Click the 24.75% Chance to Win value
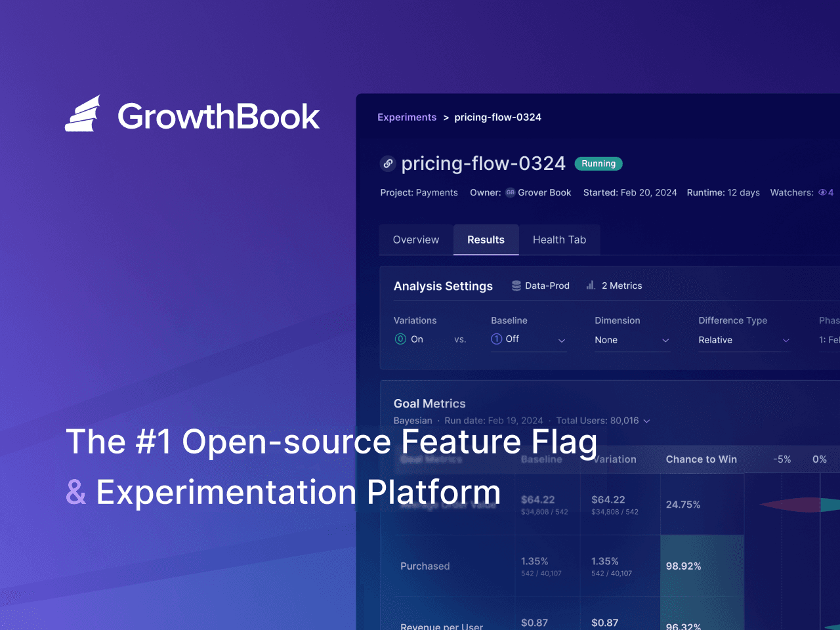Viewport: 840px width, 630px height. (x=683, y=505)
